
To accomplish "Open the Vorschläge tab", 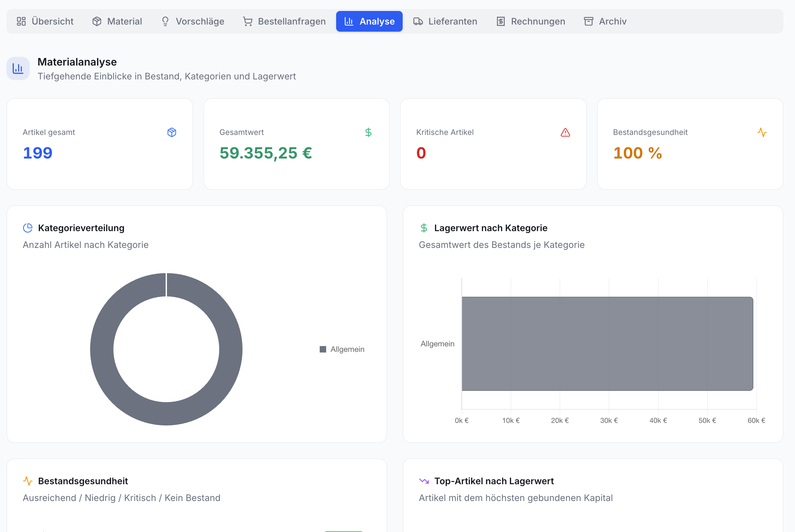I will [x=192, y=21].
